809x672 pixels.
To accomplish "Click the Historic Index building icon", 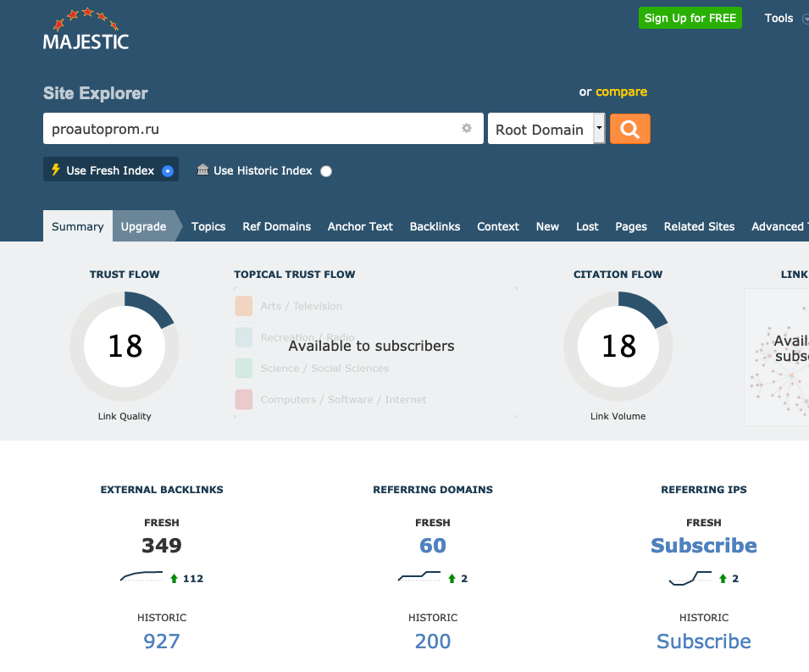I will pyautogui.click(x=202, y=170).
